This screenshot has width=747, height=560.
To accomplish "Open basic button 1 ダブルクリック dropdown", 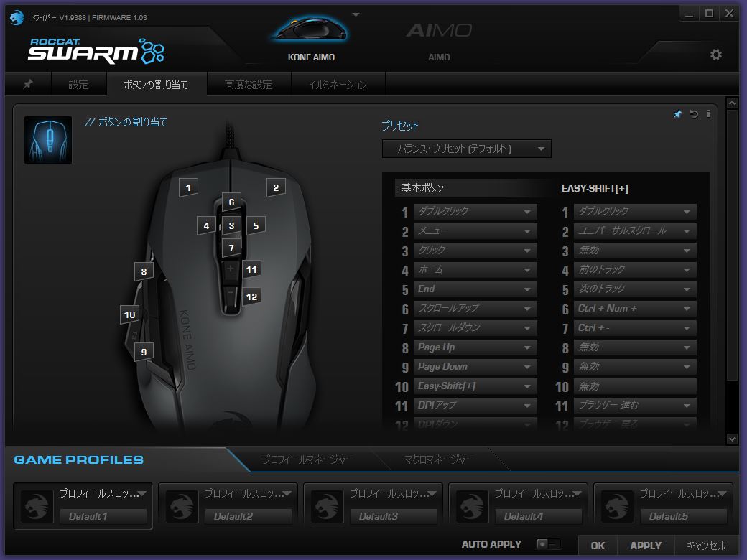I will (475, 211).
